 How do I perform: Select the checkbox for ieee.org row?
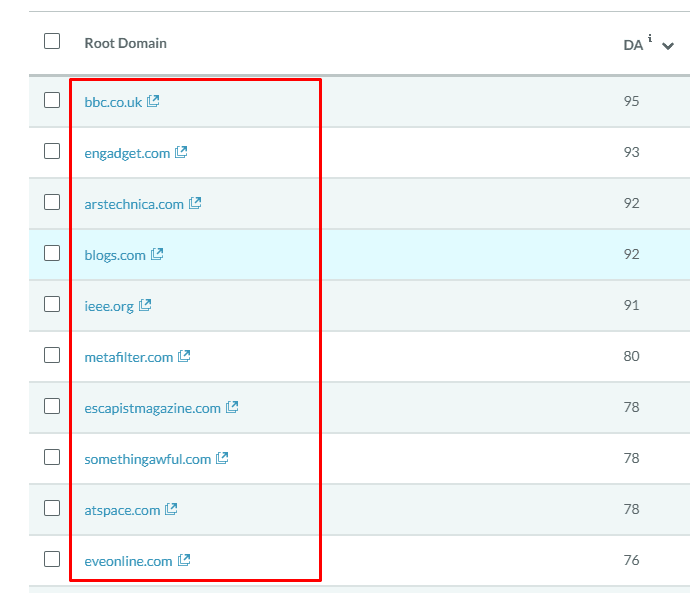point(52,304)
